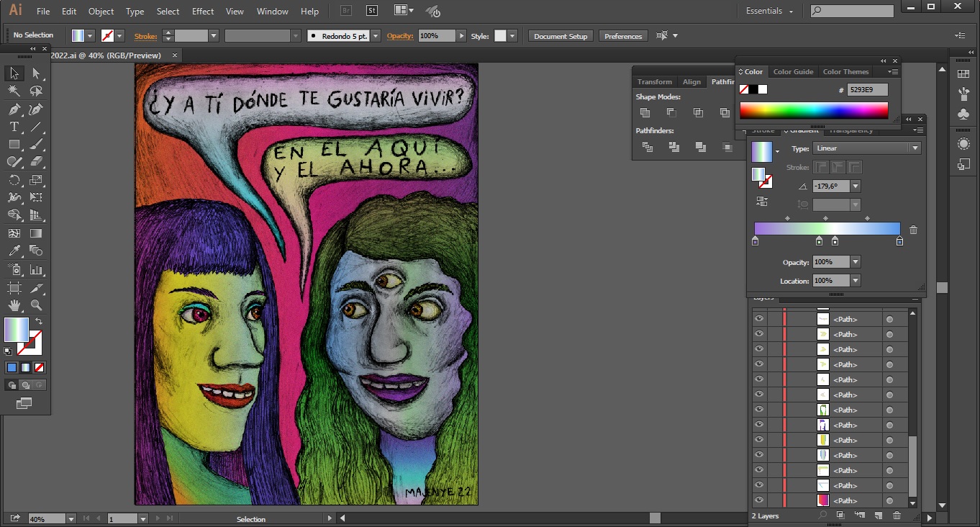The image size is (980, 527).
Task: Select the Blend tool
Action: tap(36, 251)
